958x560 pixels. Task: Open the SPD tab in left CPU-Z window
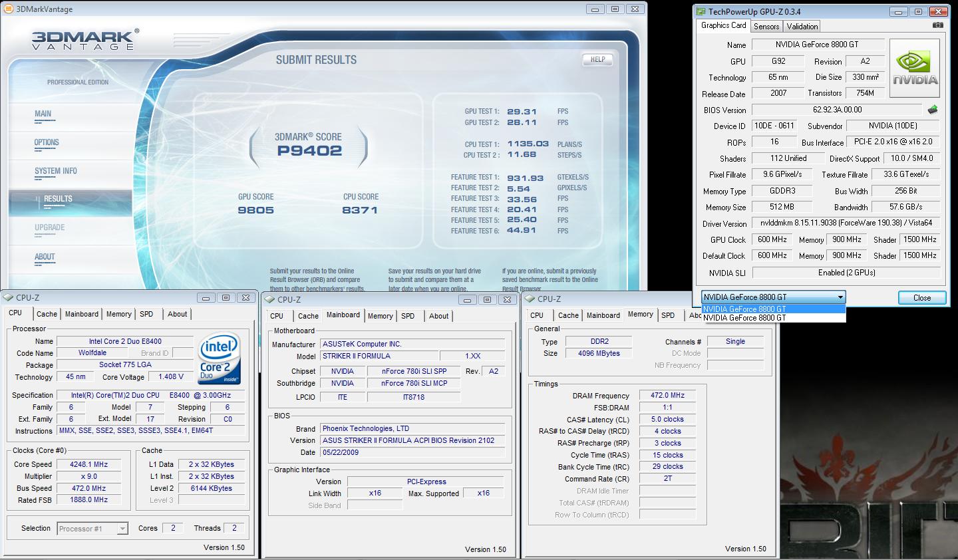click(x=147, y=314)
